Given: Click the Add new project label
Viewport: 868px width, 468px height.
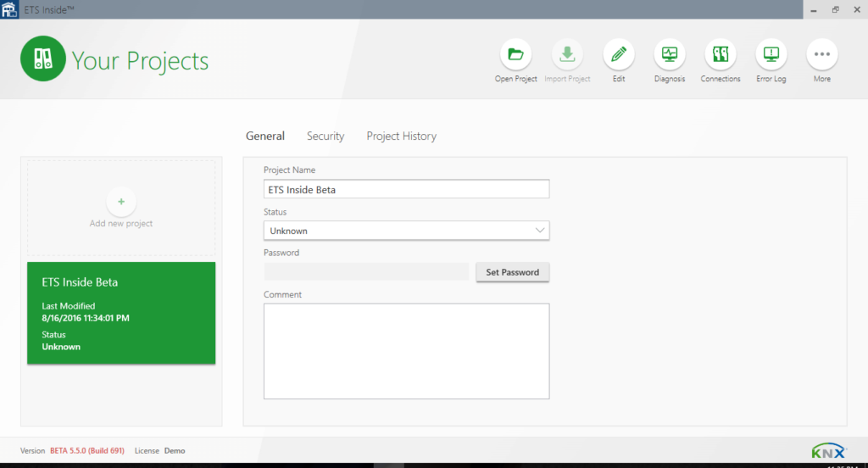Looking at the screenshot, I should (x=121, y=223).
